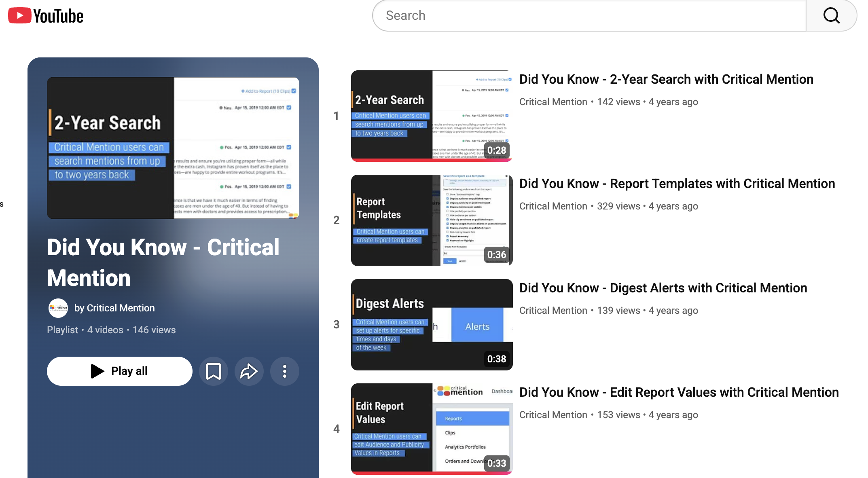Open the 2-Year Search video thumbnail
The width and height of the screenshot is (868, 478).
(x=432, y=115)
